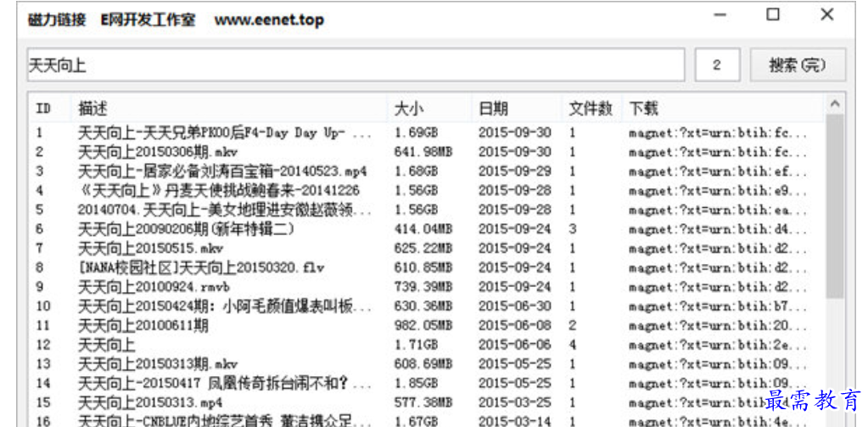The image size is (868, 427).
Task: Select row 天天向上20150313期.mkv
Action: 428,364
